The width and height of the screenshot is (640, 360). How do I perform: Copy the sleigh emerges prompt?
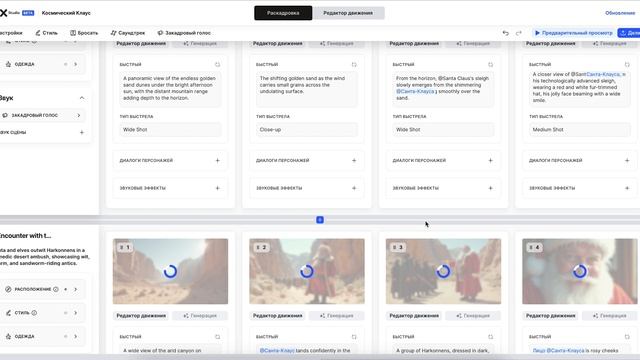pyautogui.click(x=490, y=64)
